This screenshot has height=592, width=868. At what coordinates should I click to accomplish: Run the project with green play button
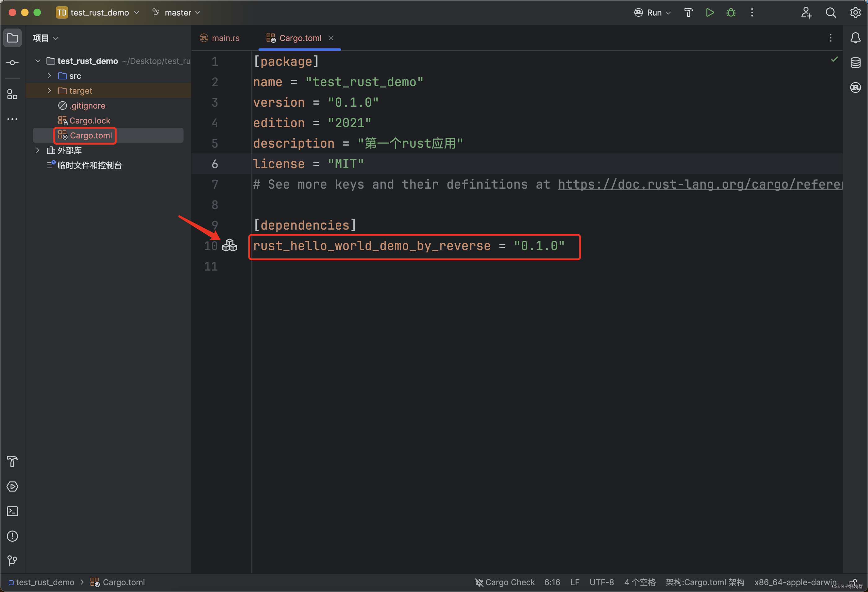(x=710, y=13)
